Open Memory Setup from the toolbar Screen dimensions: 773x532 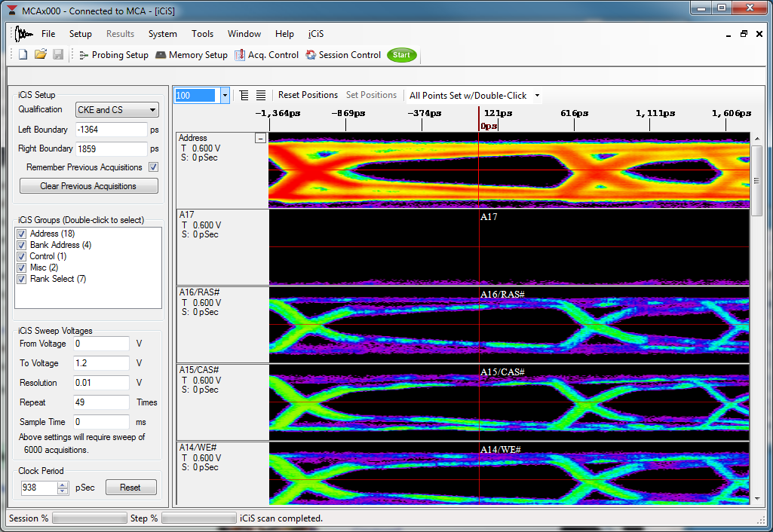click(191, 55)
